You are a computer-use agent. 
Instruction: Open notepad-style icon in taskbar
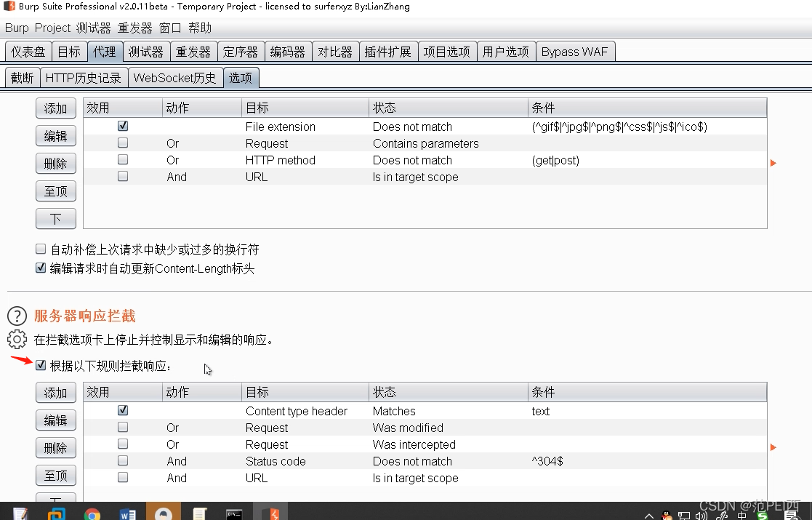[x=20, y=514]
